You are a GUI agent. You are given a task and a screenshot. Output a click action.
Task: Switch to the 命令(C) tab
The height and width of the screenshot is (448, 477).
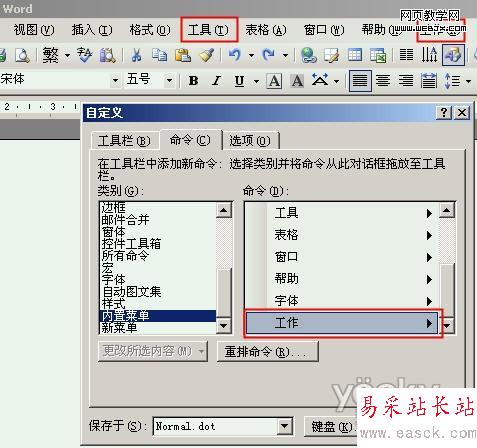pos(191,140)
